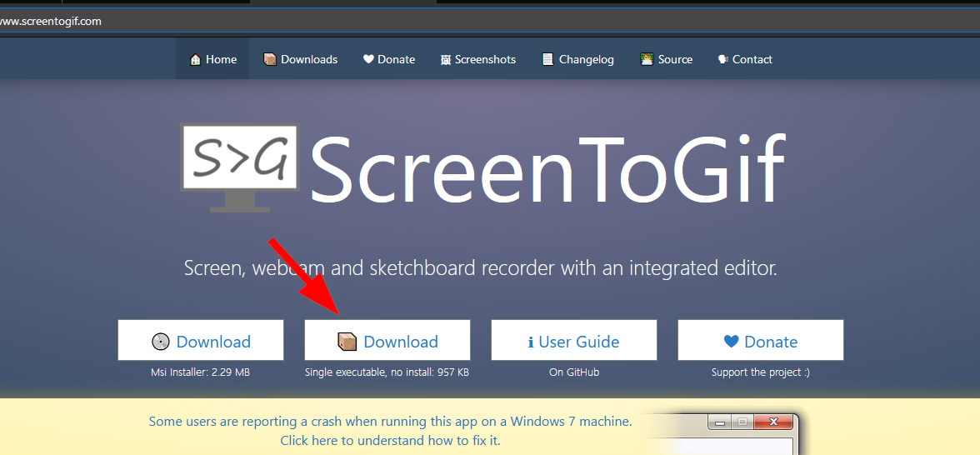980x455 pixels.
Task: Click the house icon beside Home
Action: tap(195, 59)
